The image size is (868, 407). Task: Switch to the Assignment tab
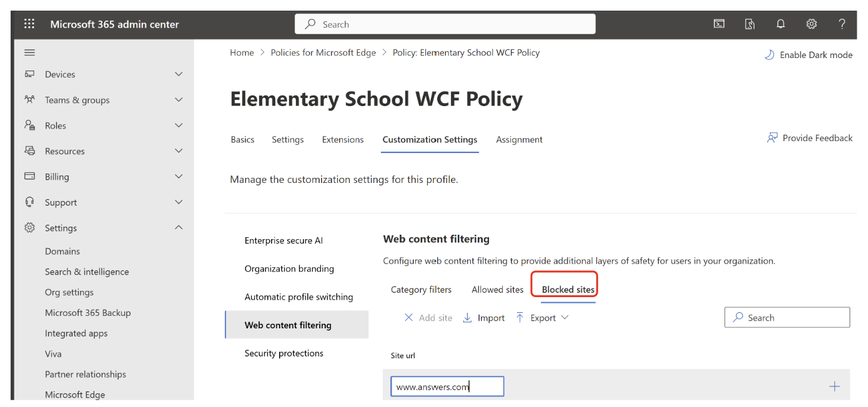click(519, 139)
